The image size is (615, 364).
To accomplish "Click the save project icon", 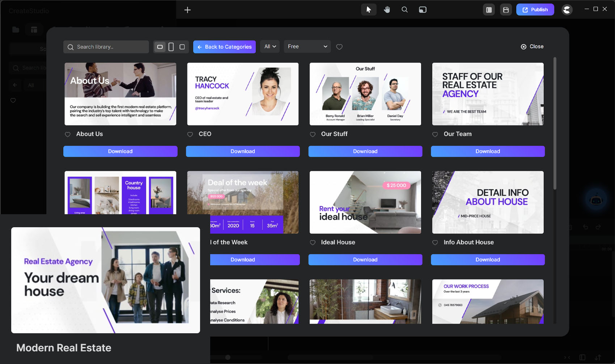I will (x=506, y=10).
